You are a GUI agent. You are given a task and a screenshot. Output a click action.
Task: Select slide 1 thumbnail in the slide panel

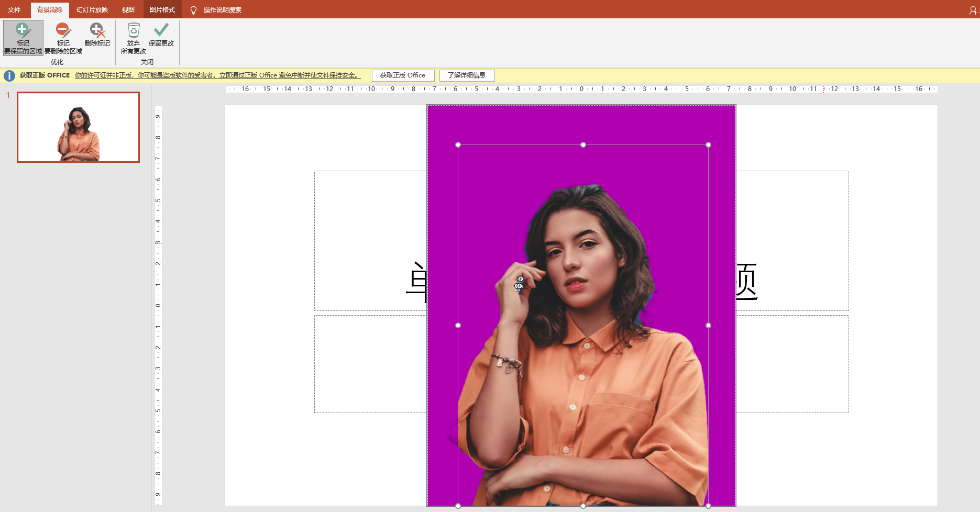click(x=79, y=127)
